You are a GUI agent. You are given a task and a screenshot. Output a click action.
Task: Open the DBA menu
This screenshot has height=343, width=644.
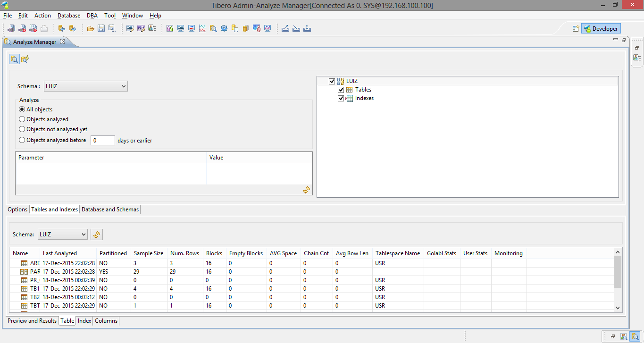click(92, 16)
